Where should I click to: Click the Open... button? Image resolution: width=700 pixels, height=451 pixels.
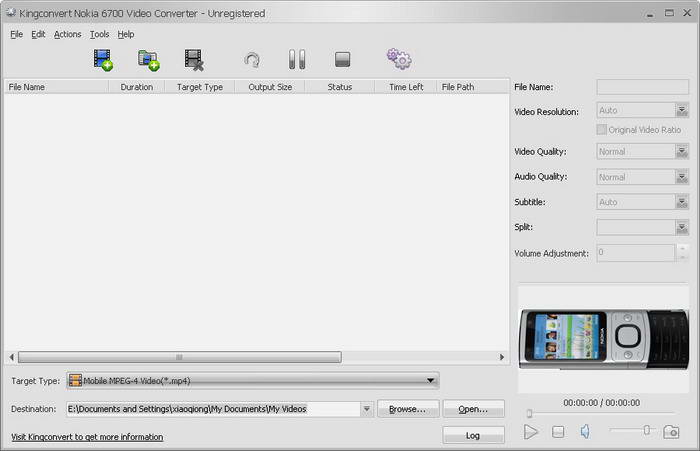(x=474, y=409)
